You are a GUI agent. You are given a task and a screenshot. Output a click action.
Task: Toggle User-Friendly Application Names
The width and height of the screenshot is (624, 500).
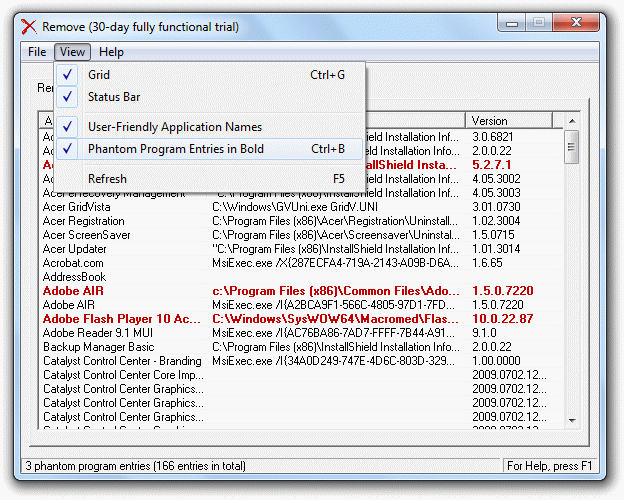[209, 127]
